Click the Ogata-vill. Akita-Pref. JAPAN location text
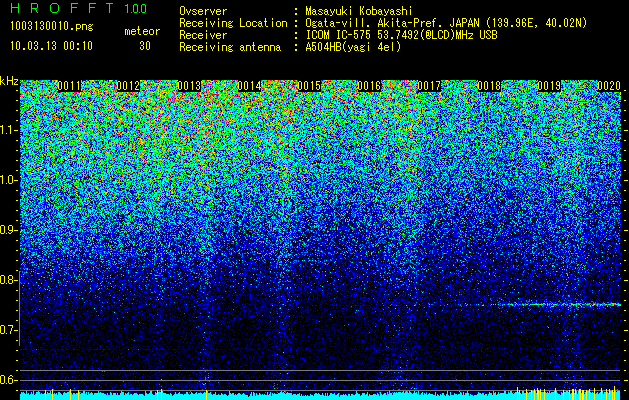Image resolution: width=629 pixels, height=400 pixels. (x=445, y=23)
